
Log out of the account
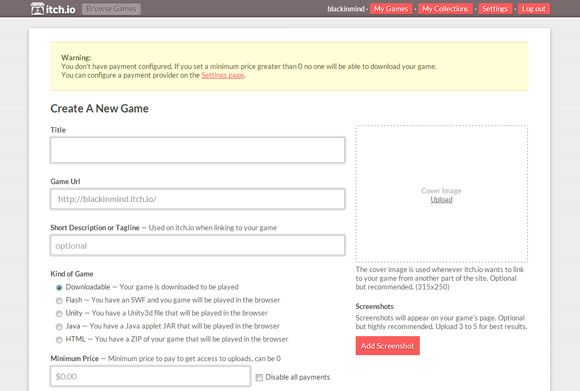533,9
